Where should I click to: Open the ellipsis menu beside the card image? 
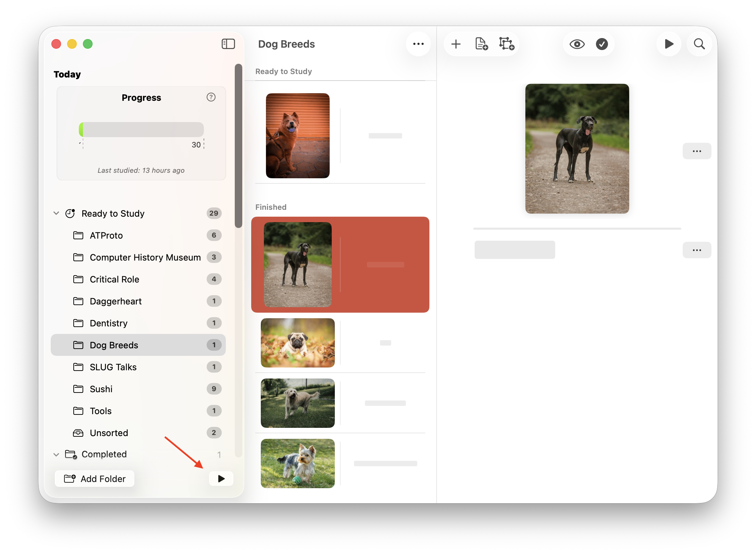tap(697, 151)
